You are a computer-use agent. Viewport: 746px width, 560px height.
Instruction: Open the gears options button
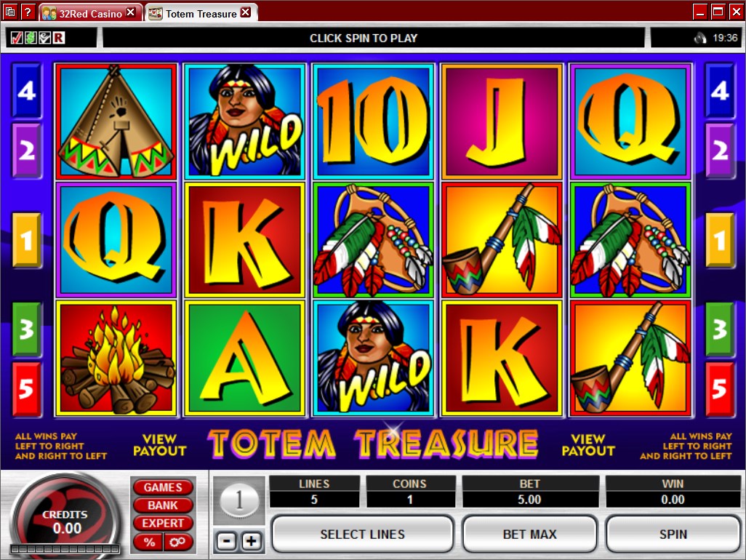point(178,542)
